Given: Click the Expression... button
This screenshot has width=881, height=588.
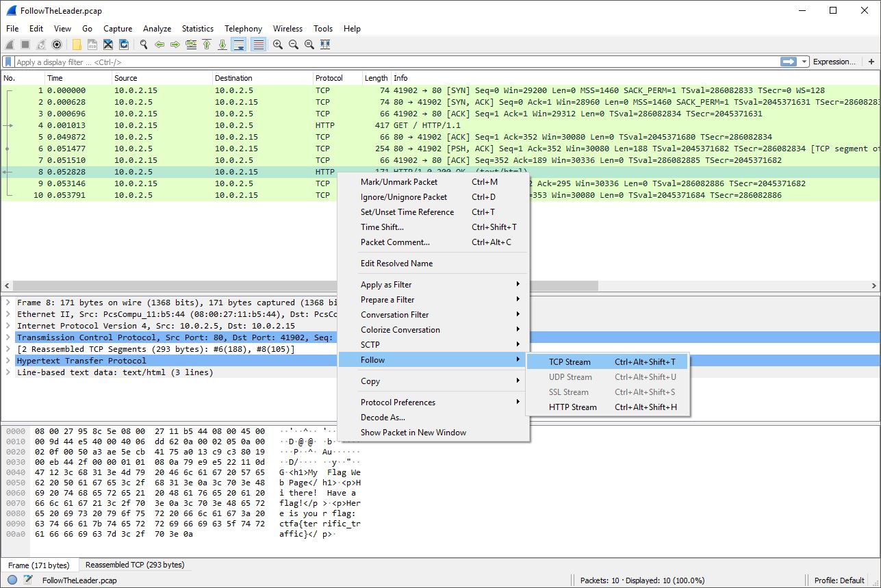Looking at the screenshot, I should click(834, 62).
